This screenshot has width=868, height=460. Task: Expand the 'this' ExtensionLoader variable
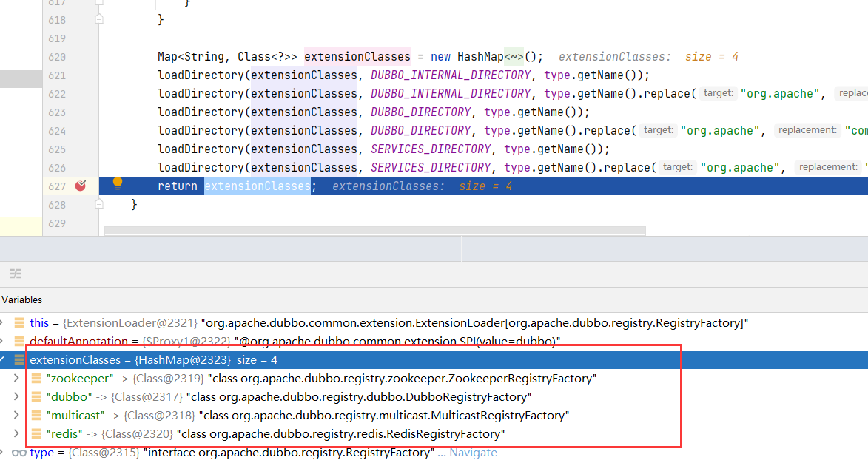pyautogui.click(x=2, y=322)
